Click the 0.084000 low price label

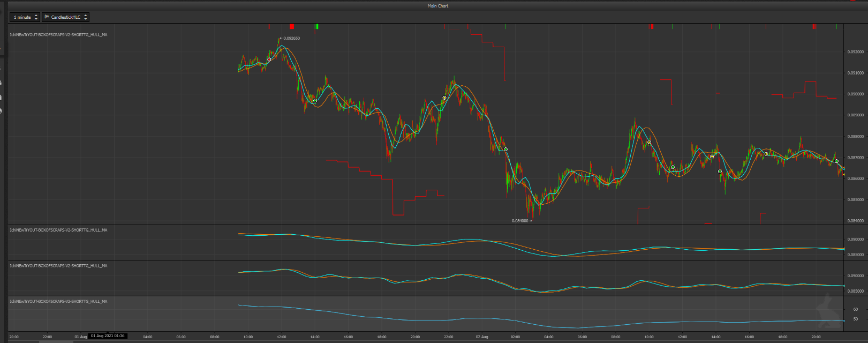pos(520,221)
